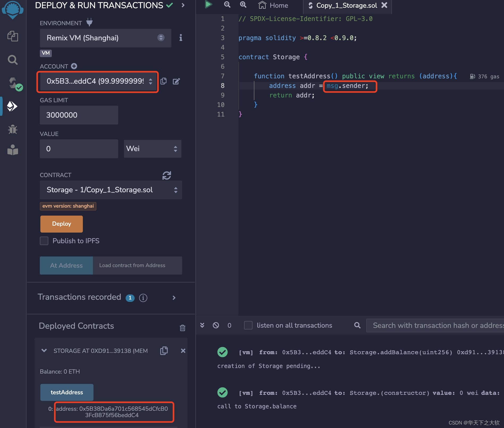
Task: Run the script with play icon
Action: (x=208, y=5)
